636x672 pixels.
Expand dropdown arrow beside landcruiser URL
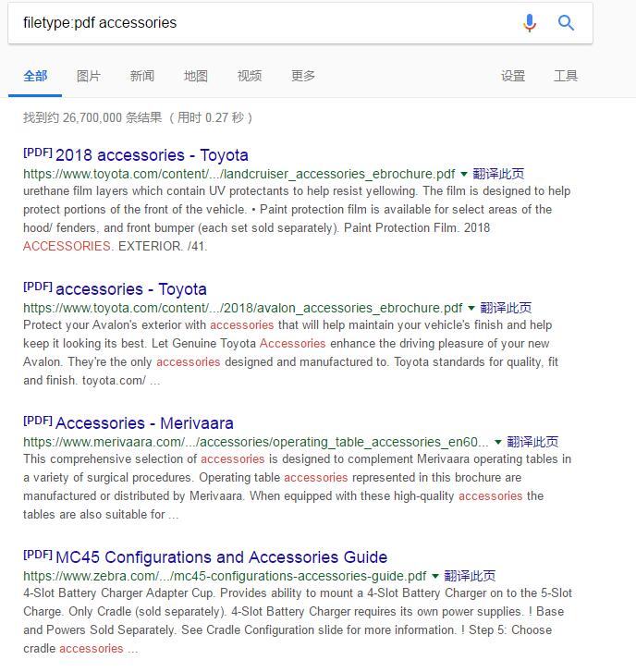[464, 174]
